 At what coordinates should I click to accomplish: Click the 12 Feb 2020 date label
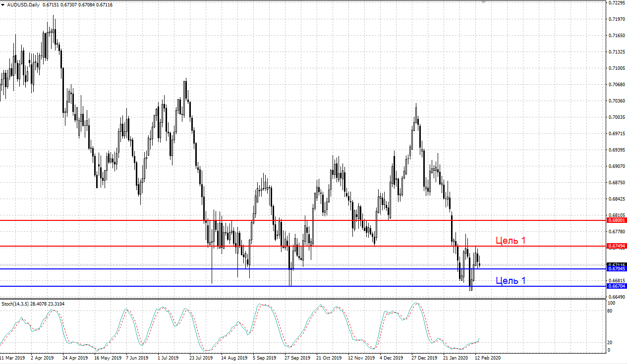click(x=487, y=357)
